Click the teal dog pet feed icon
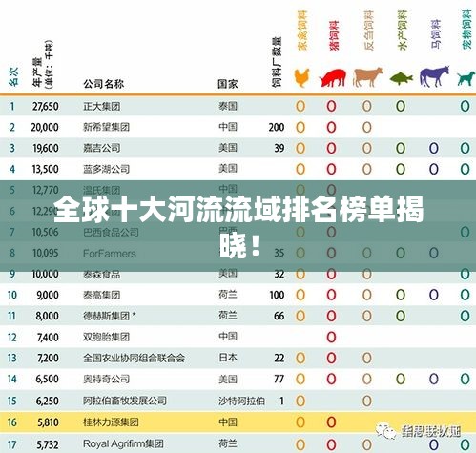Screen dimensions: 476x453 click(466, 78)
